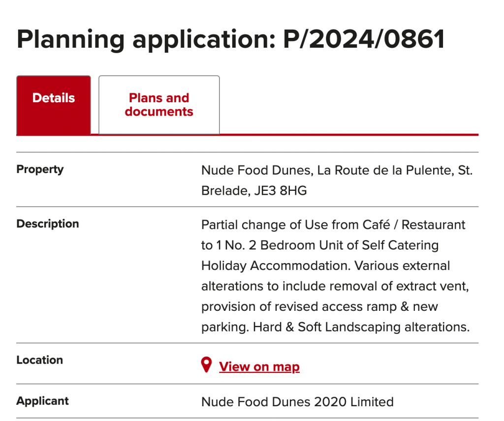The image size is (504, 421).
Task: Click the red map pin icon
Action: coord(206,365)
